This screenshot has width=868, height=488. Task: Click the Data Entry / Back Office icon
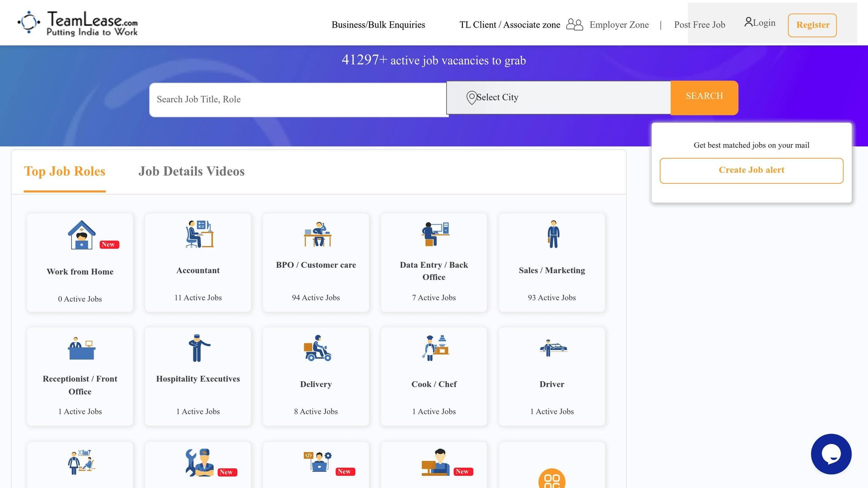point(435,234)
